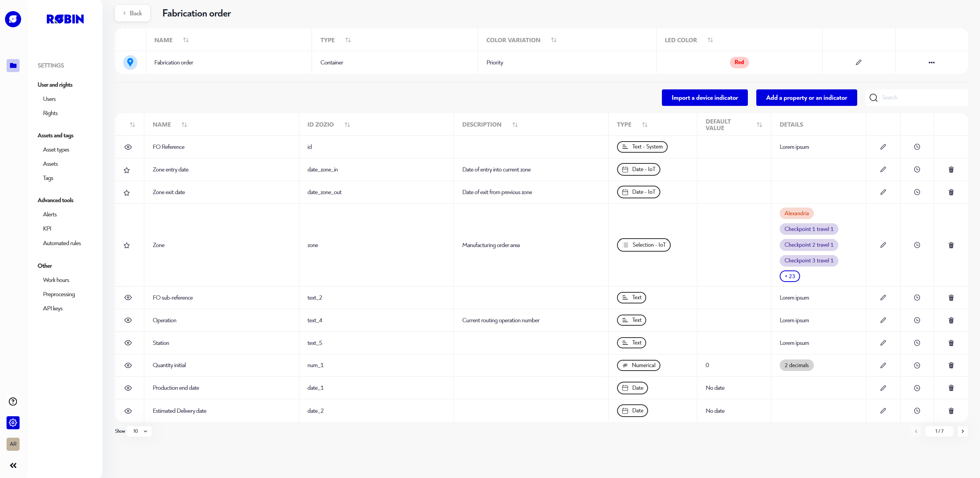Image resolution: width=980 pixels, height=478 pixels.
Task: Sort by LED Color column
Action: 710,40
